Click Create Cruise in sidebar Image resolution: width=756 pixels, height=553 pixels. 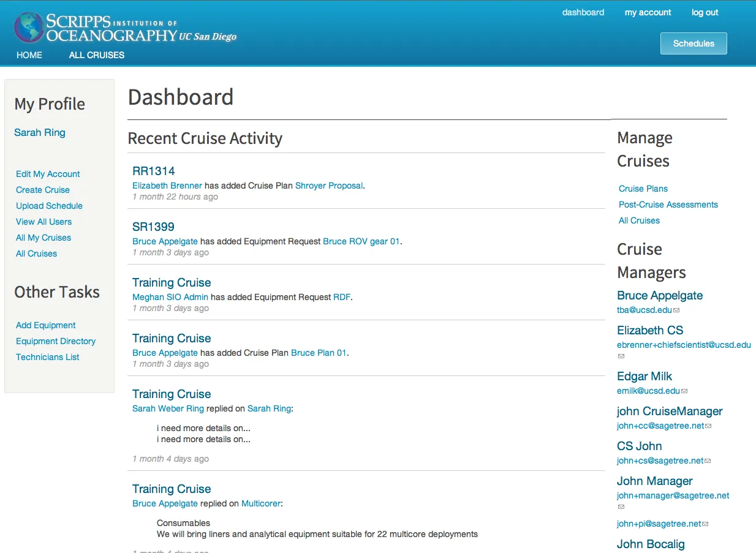pos(43,190)
